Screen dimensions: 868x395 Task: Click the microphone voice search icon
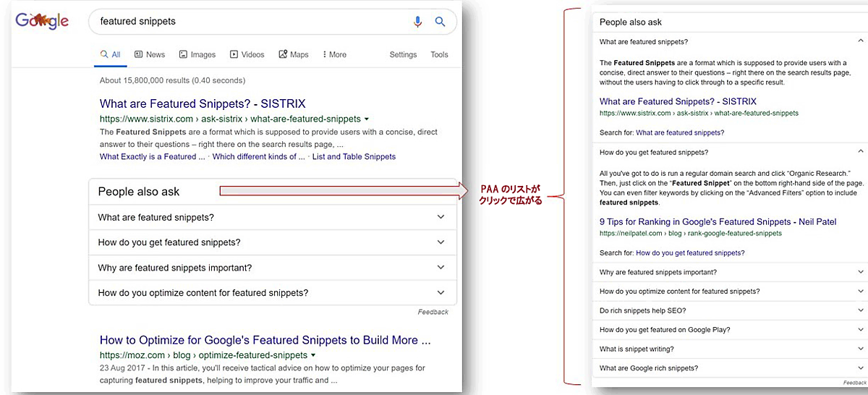click(x=417, y=22)
